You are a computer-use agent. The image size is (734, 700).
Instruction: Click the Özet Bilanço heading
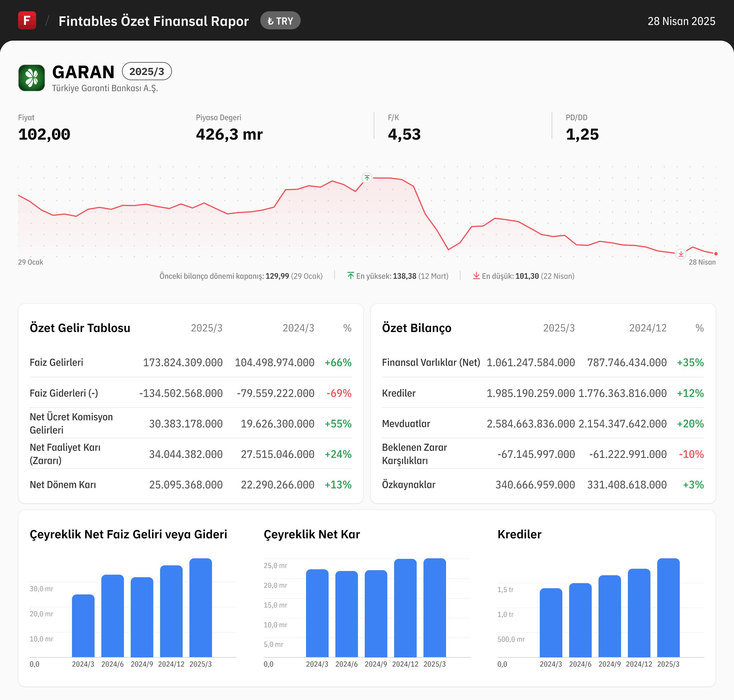pos(416,328)
